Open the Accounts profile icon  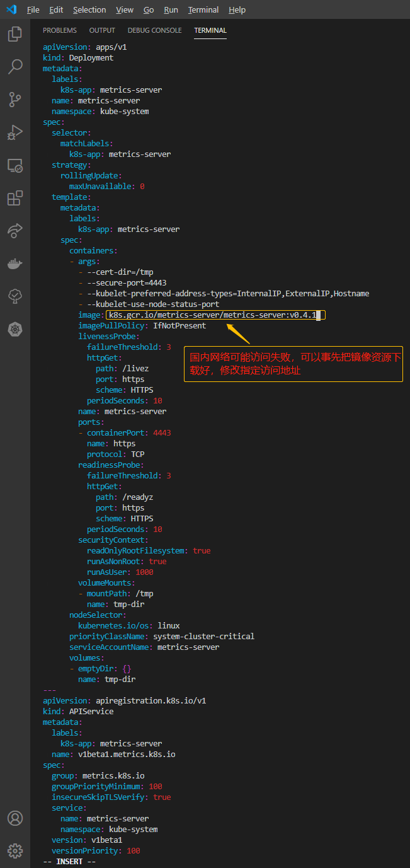tap(14, 818)
